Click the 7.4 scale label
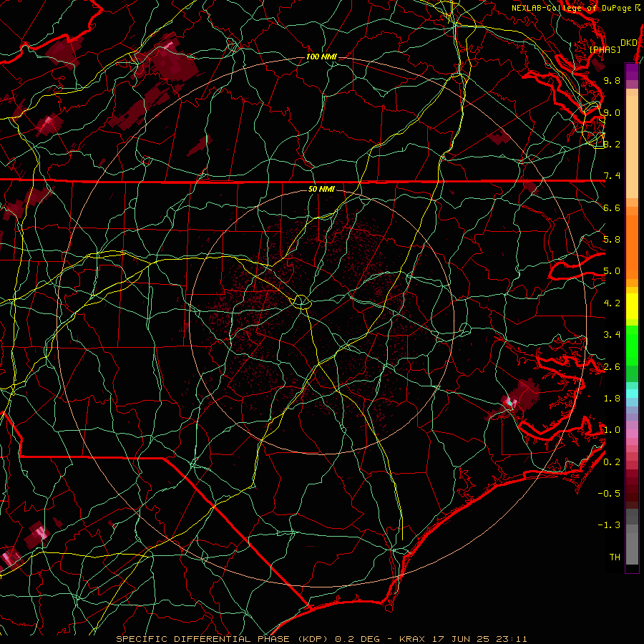644x644 pixels. click(x=612, y=176)
